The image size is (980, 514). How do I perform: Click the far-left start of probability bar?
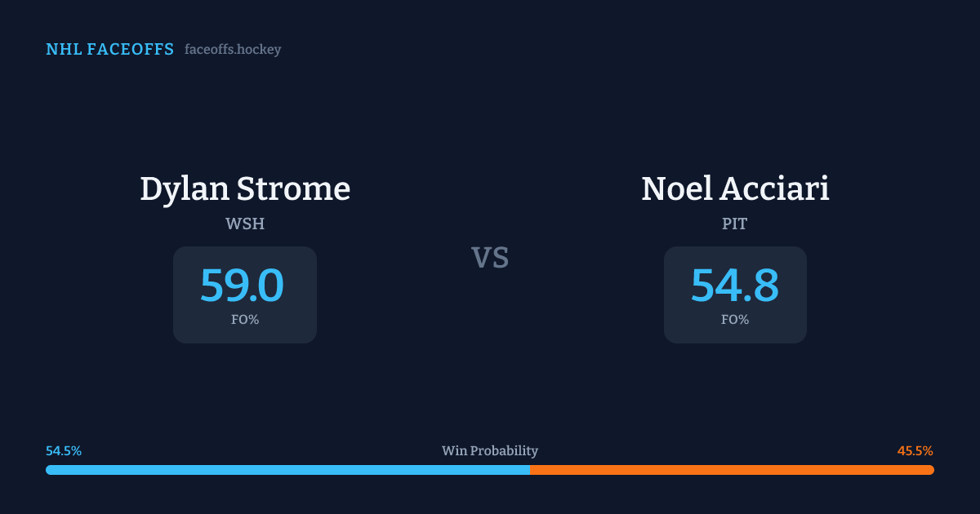(x=49, y=470)
